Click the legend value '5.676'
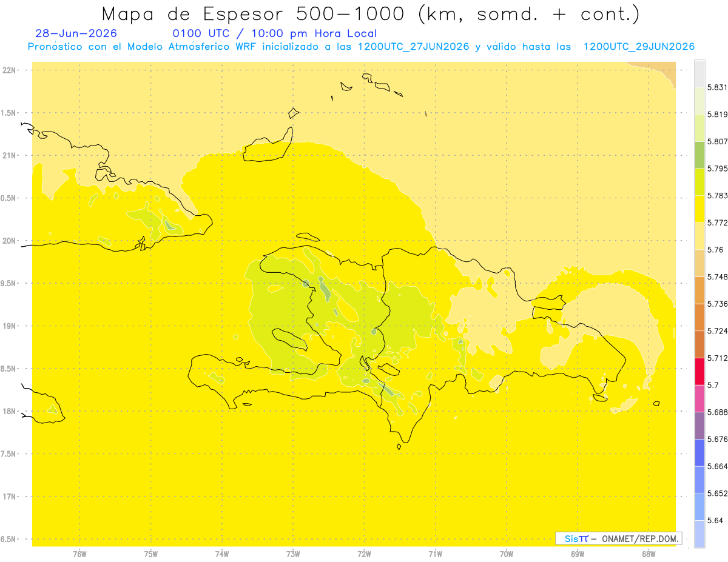 (718, 440)
